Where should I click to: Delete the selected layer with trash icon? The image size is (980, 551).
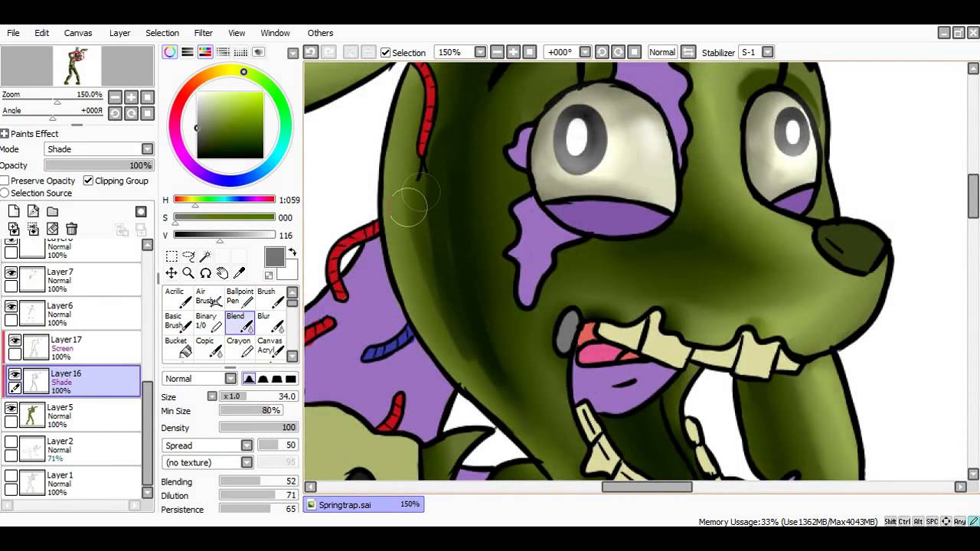(x=71, y=229)
